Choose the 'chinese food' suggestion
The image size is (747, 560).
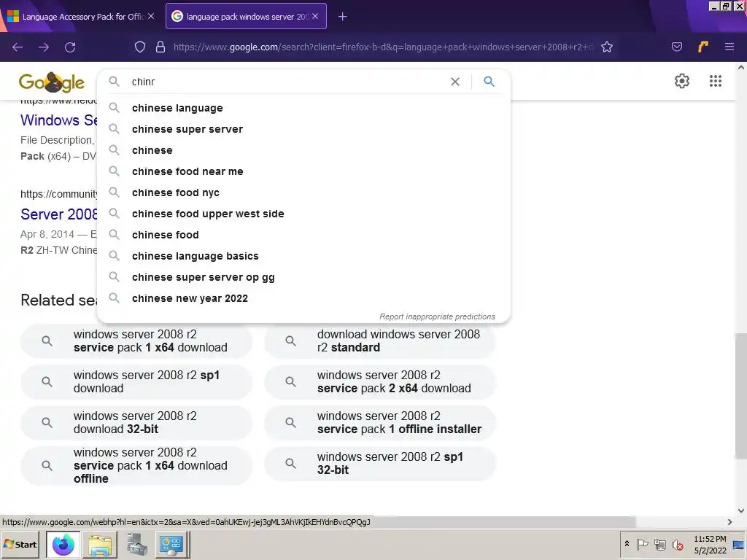click(304, 235)
